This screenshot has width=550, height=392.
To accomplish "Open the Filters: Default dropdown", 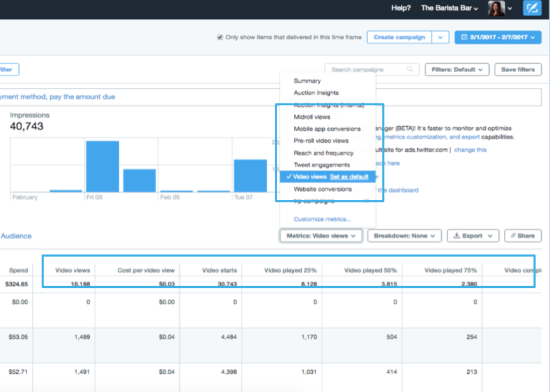I will 457,69.
